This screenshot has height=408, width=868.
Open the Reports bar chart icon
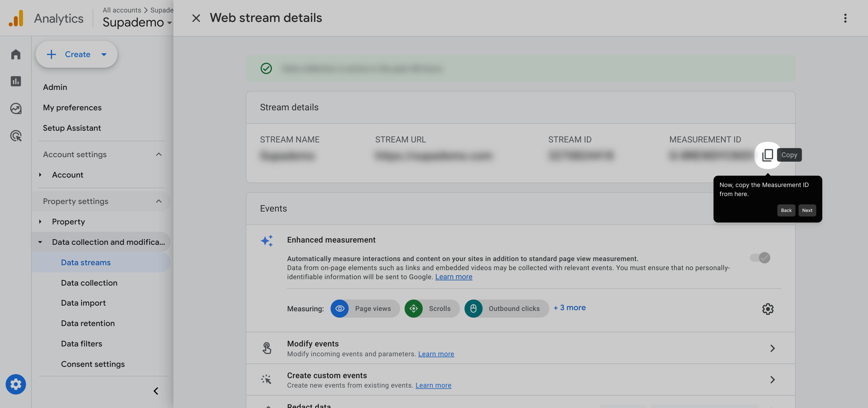point(15,81)
